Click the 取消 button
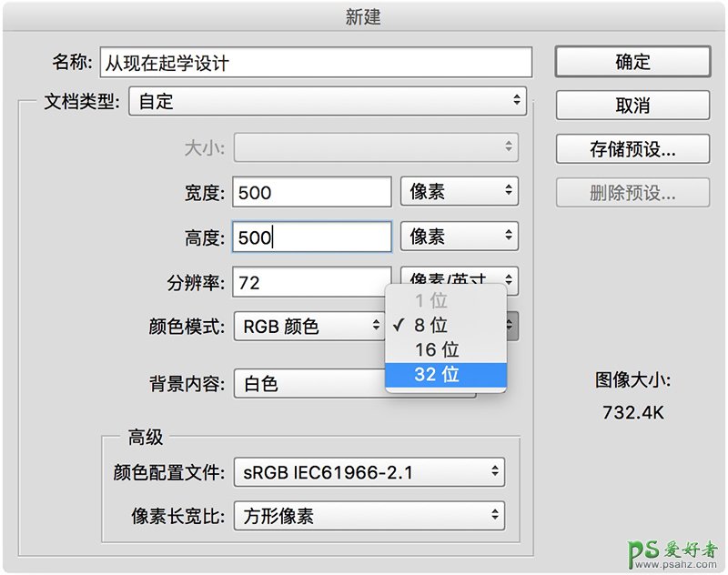This screenshot has width=728, height=575. [632, 106]
